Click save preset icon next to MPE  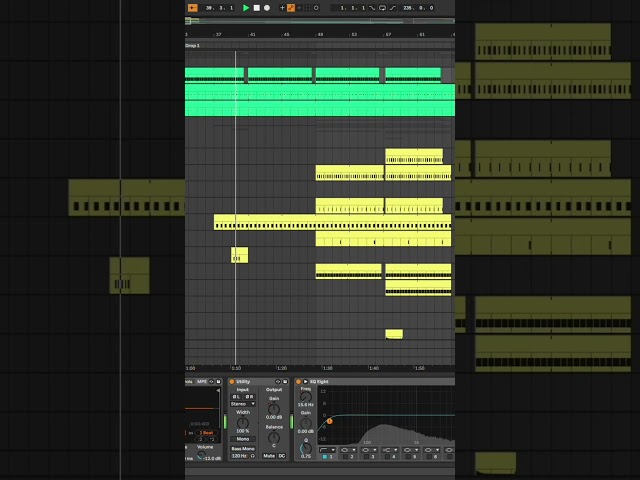coord(218,382)
